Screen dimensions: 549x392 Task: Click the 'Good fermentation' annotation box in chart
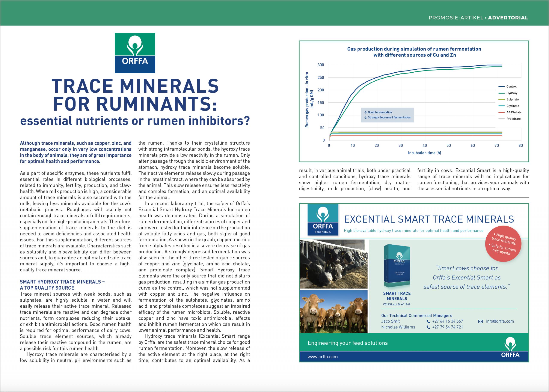(387, 115)
